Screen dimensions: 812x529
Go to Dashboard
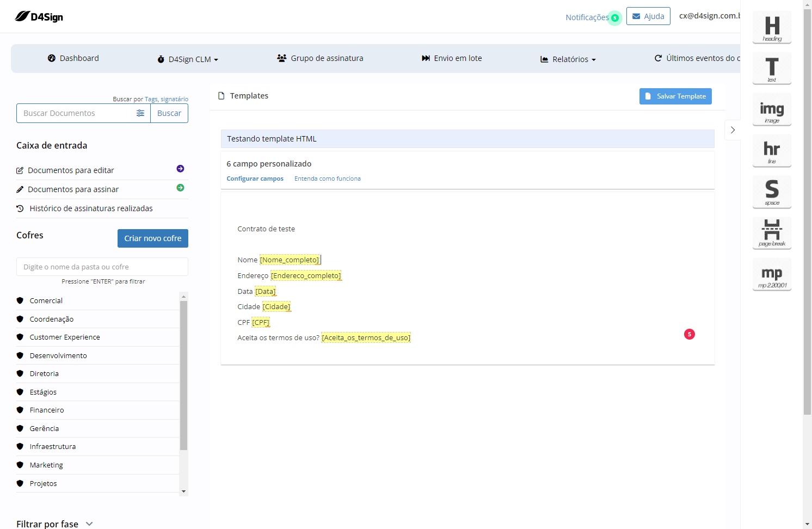pyautogui.click(x=73, y=58)
